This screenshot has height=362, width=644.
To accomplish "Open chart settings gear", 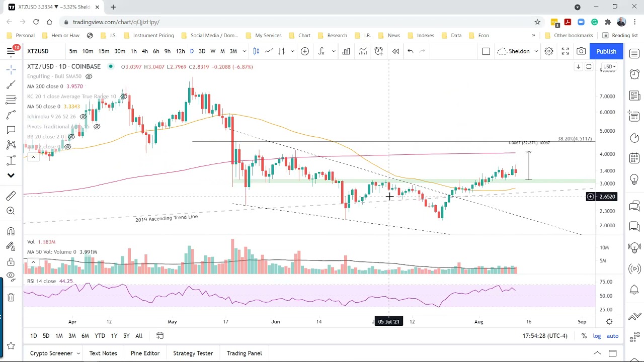I will (x=549, y=51).
